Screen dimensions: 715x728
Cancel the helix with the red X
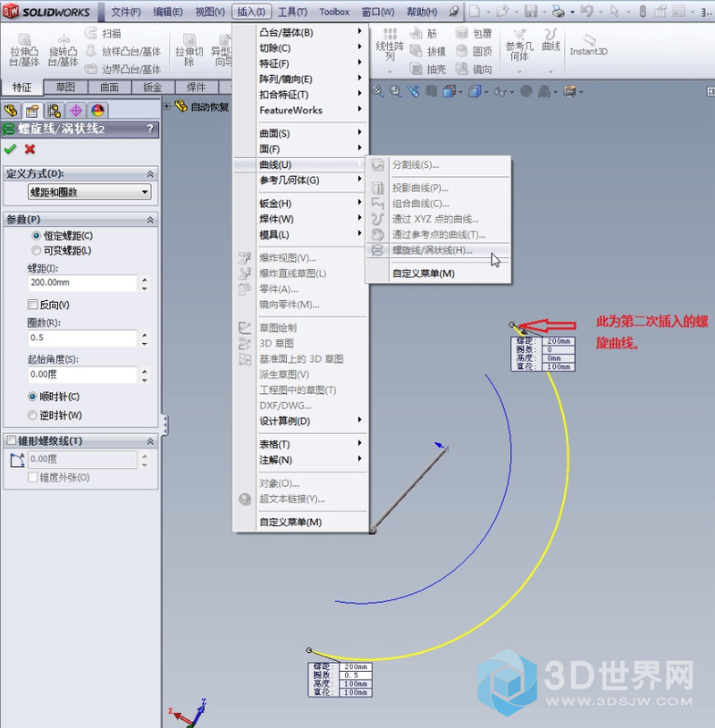tap(29, 149)
